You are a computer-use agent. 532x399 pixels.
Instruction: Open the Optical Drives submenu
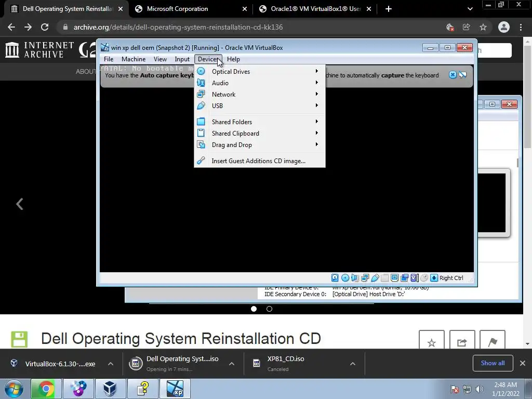pyautogui.click(x=260, y=72)
